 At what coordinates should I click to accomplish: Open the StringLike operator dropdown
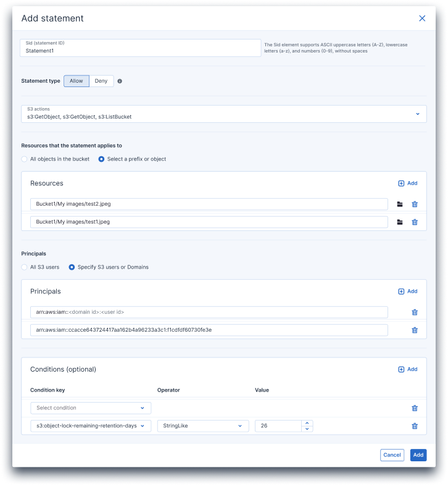click(x=203, y=426)
